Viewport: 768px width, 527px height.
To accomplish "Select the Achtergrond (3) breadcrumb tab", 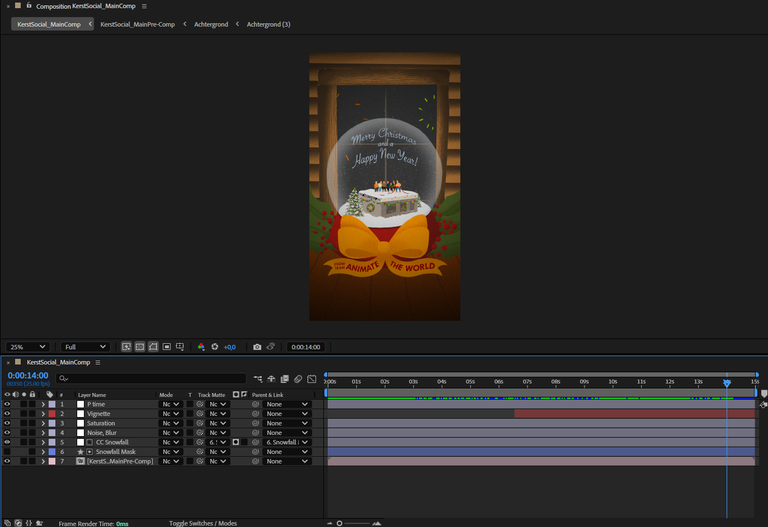I will (x=268, y=23).
